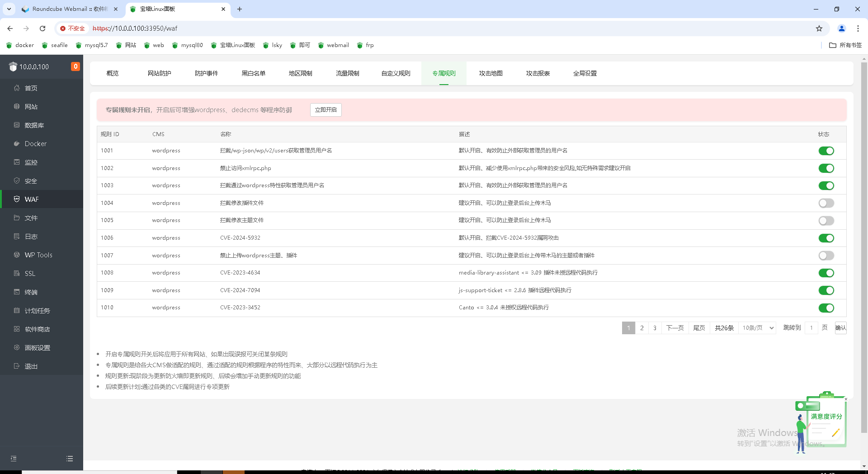Open the 计划任务 scheduled tasks icon

point(17,311)
